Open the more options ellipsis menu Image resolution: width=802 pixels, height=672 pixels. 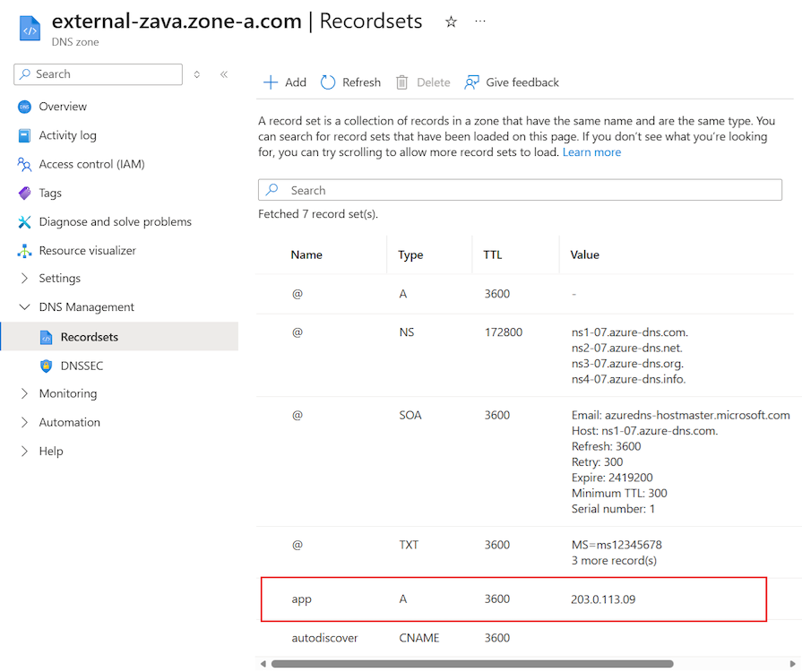click(479, 22)
